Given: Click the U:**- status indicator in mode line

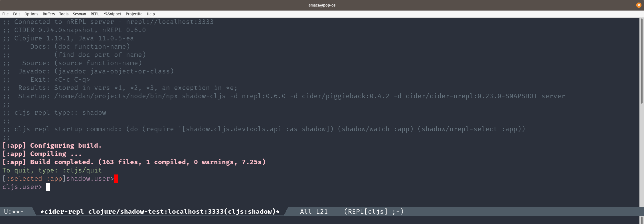Looking at the screenshot, I should [x=14, y=211].
